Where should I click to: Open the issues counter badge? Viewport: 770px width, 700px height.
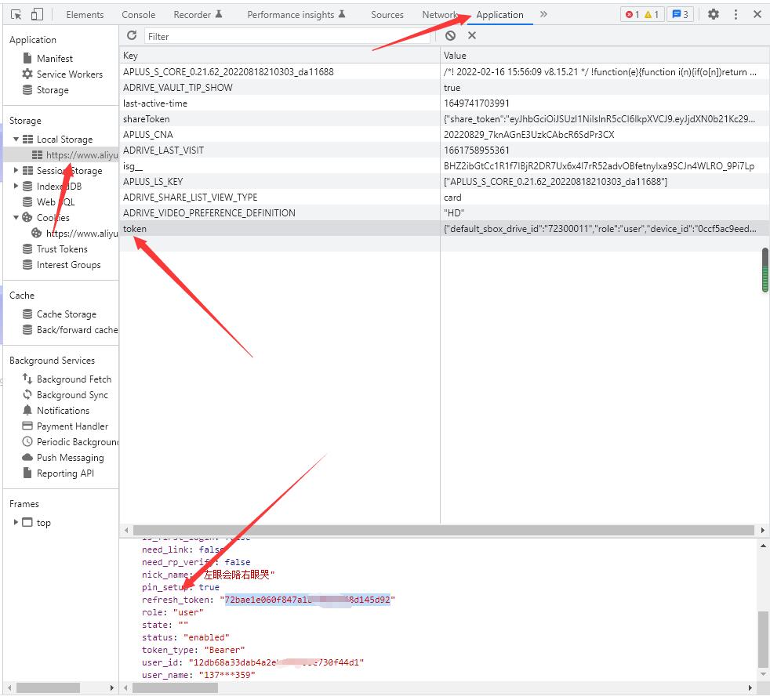680,15
